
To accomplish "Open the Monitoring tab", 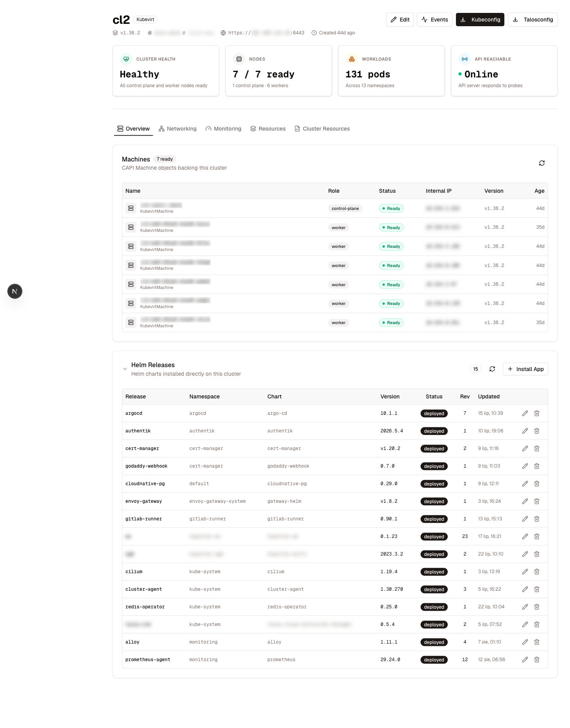I will coord(223,129).
